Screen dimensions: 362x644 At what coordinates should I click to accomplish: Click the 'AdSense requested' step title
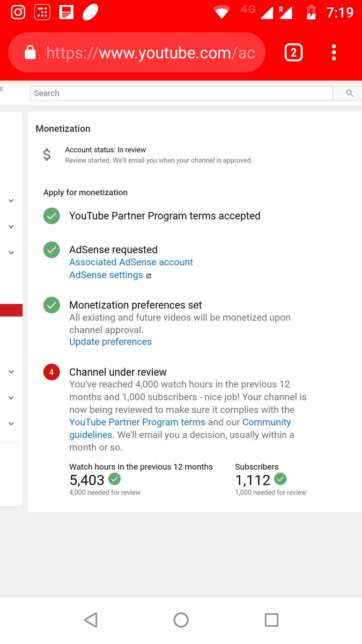(113, 250)
